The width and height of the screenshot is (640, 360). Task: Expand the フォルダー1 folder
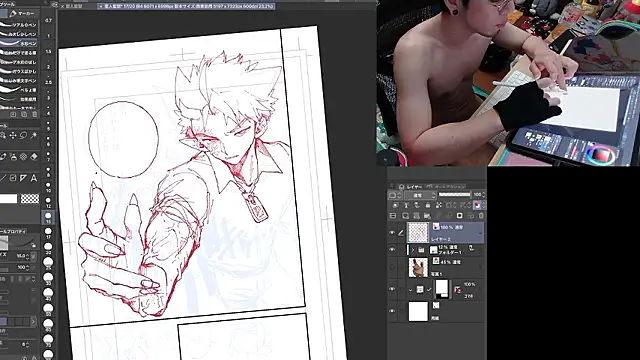coord(413,250)
